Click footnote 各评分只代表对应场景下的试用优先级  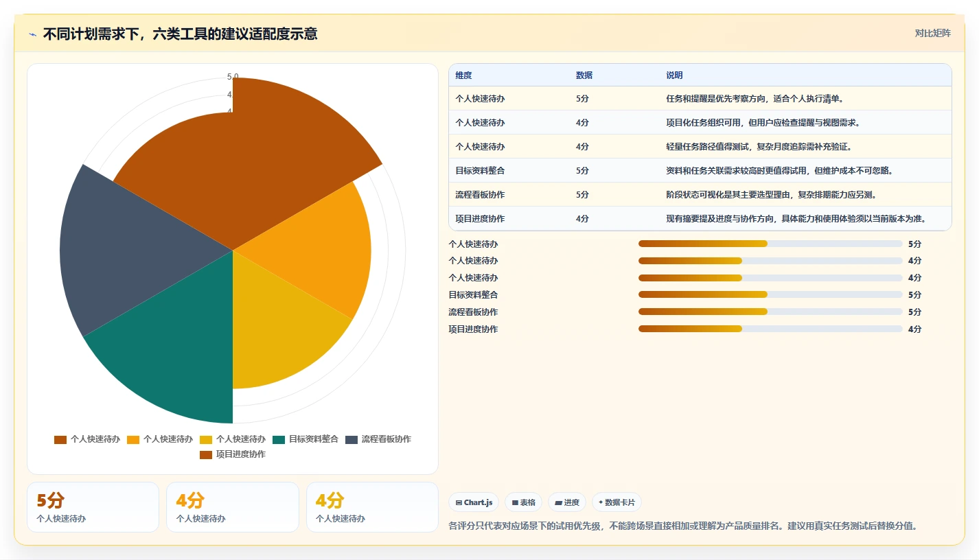(523, 526)
